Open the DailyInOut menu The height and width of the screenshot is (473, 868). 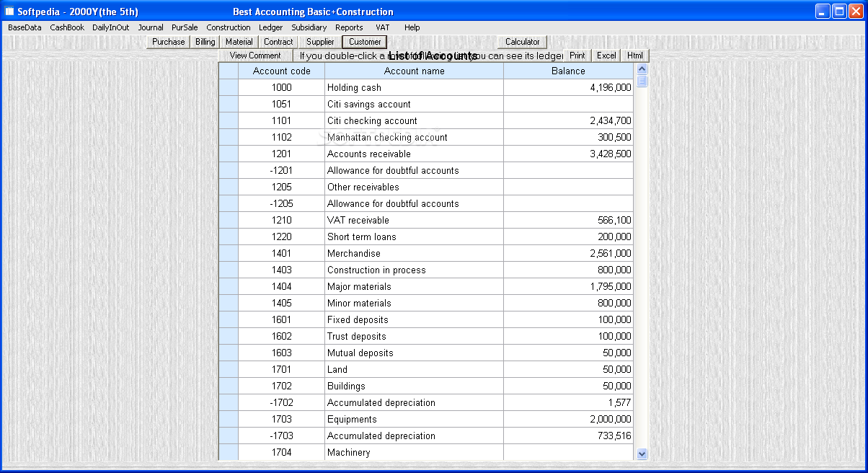(111, 27)
